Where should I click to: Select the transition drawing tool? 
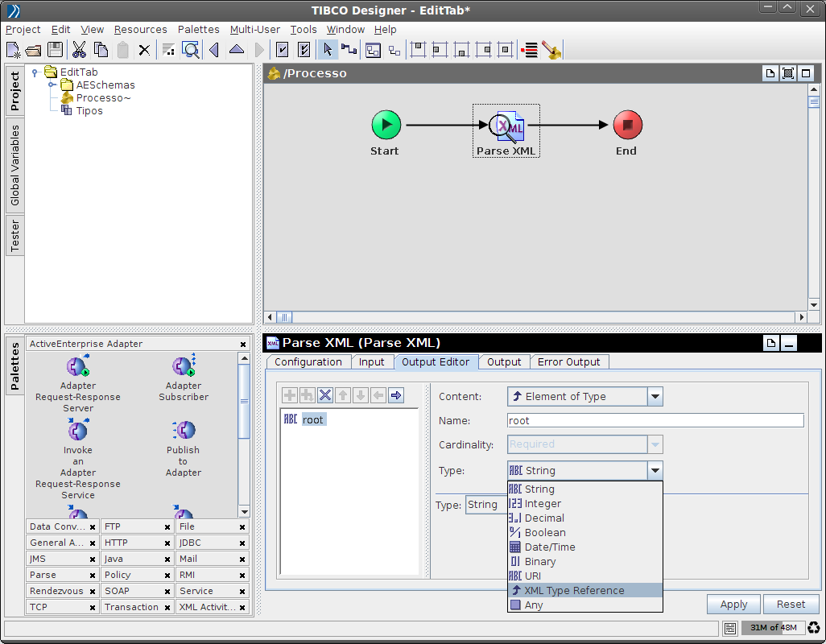coord(349,50)
